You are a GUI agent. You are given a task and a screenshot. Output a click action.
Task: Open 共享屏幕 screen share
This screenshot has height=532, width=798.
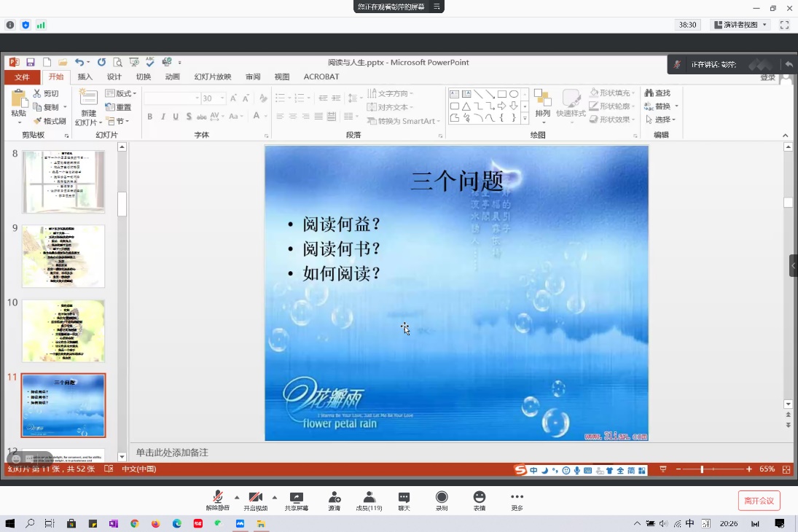tap(296, 500)
